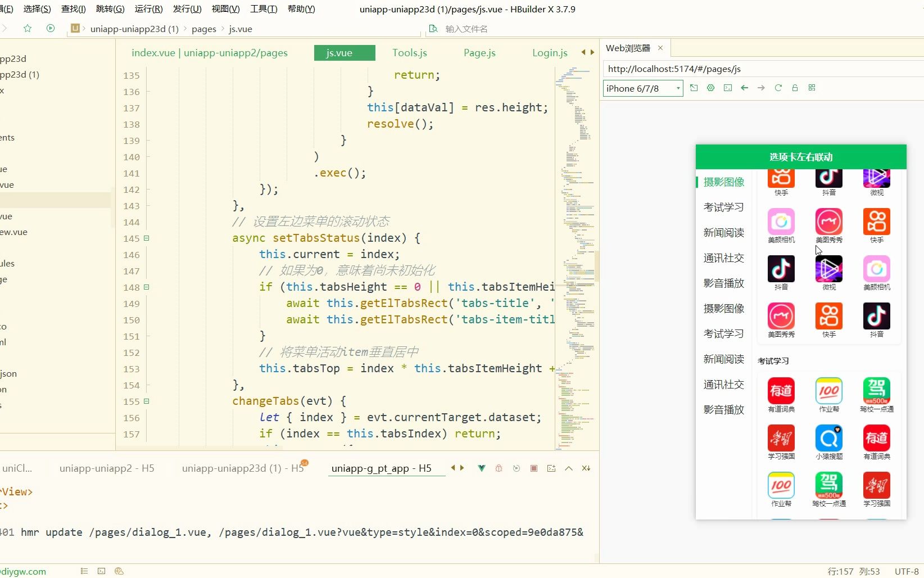Collapse code fold at line 148

146,287
